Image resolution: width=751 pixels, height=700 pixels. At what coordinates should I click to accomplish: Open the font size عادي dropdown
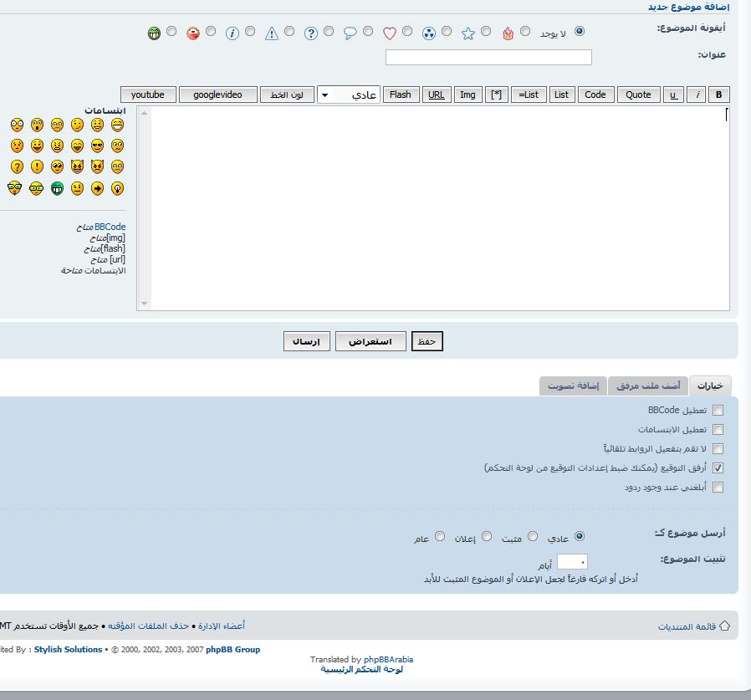point(349,95)
